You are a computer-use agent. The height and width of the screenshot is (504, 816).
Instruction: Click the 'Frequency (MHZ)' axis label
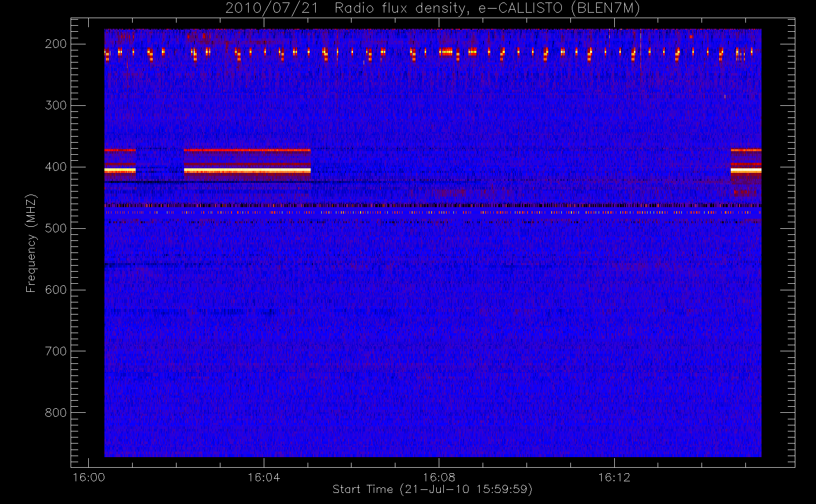tap(31, 243)
